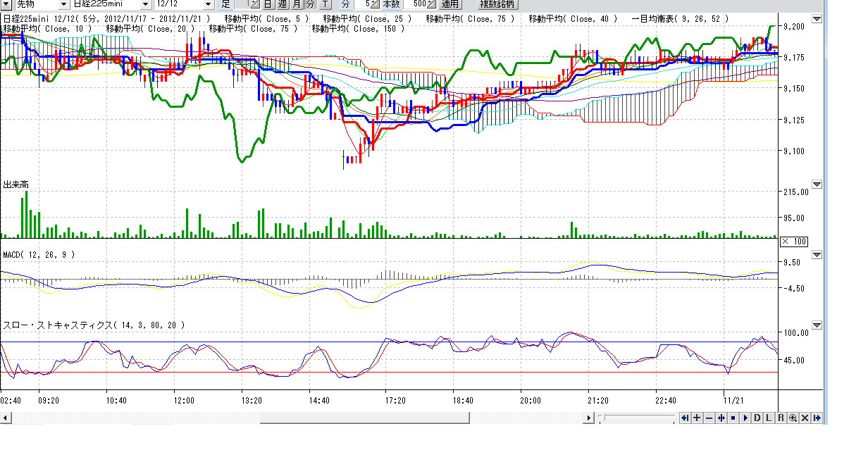Click the magnifying glass zoom icon

[x=793, y=418]
